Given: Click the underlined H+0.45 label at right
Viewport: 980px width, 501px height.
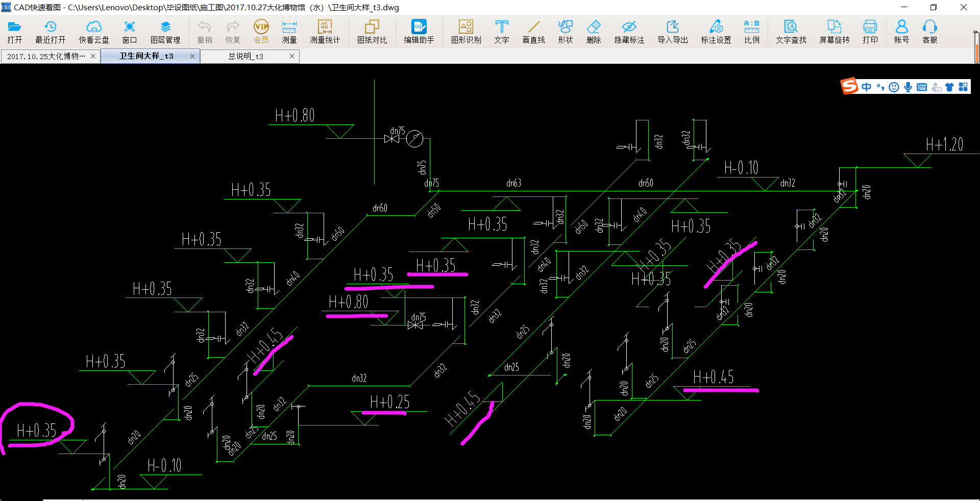Looking at the screenshot, I should 714,378.
